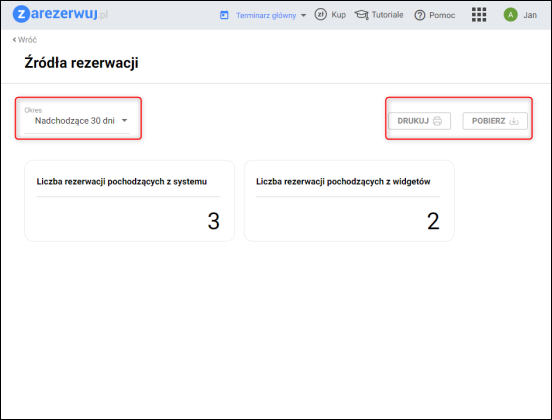Image resolution: width=552 pixels, height=420 pixels.
Task: Select the widget reservations count card
Action: coord(349,201)
